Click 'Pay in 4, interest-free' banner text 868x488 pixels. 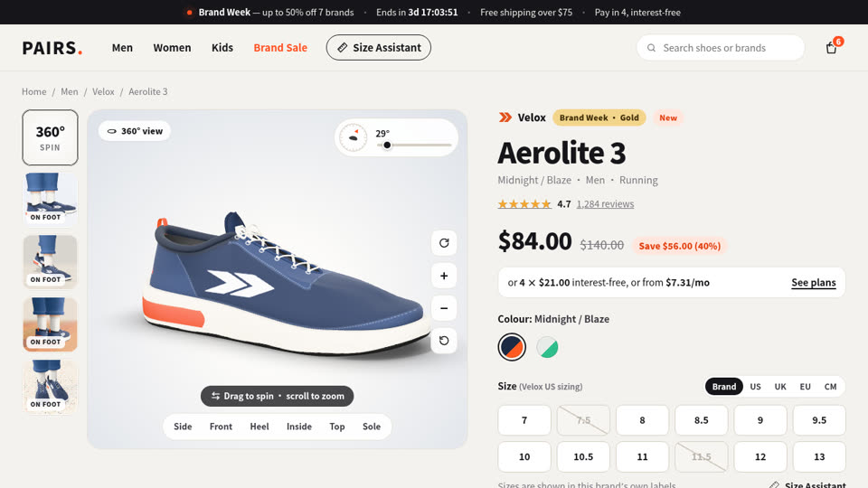pyautogui.click(x=637, y=12)
